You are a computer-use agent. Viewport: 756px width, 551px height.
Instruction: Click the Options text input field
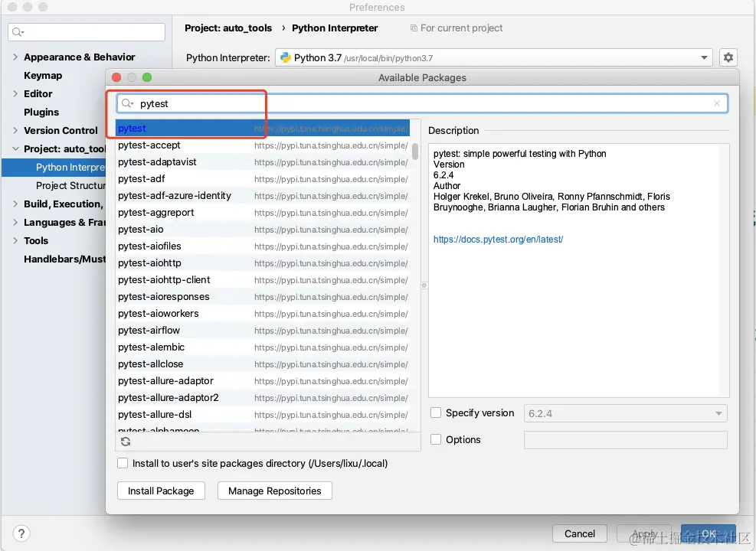[625, 440]
